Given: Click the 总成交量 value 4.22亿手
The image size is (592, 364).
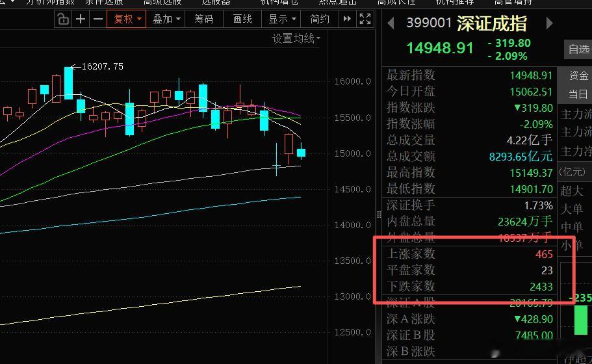Looking at the screenshot, I should pyautogui.click(x=530, y=140).
